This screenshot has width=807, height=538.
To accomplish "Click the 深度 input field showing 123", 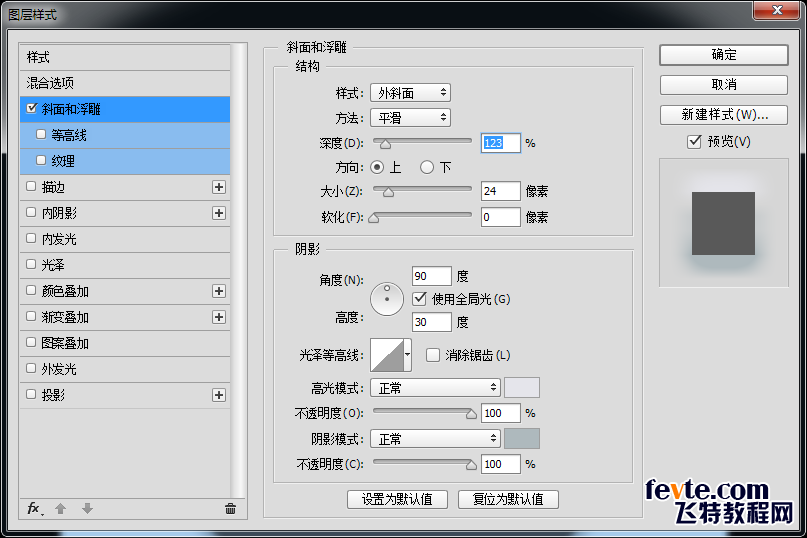I will [501, 143].
